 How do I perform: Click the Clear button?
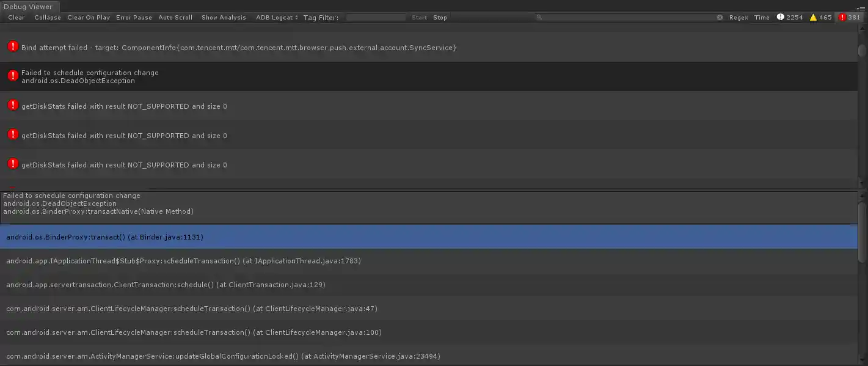[x=16, y=17]
